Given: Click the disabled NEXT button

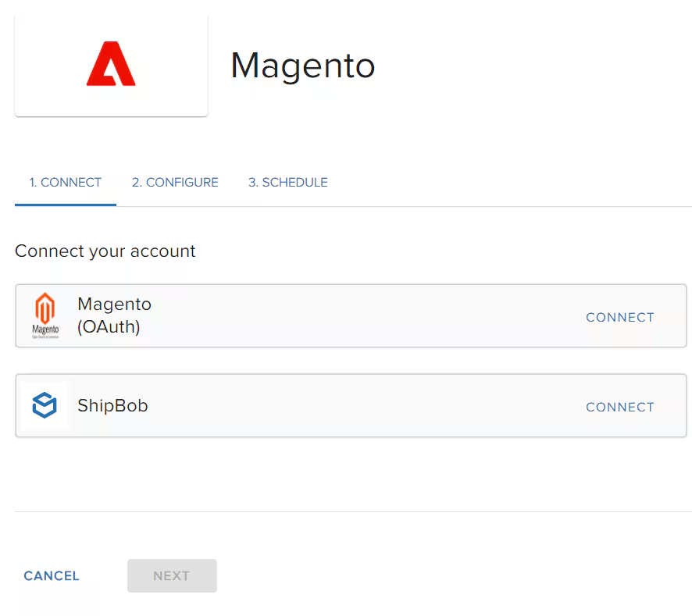Looking at the screenshot, I should pyautogui.click(x=172, y=575).
